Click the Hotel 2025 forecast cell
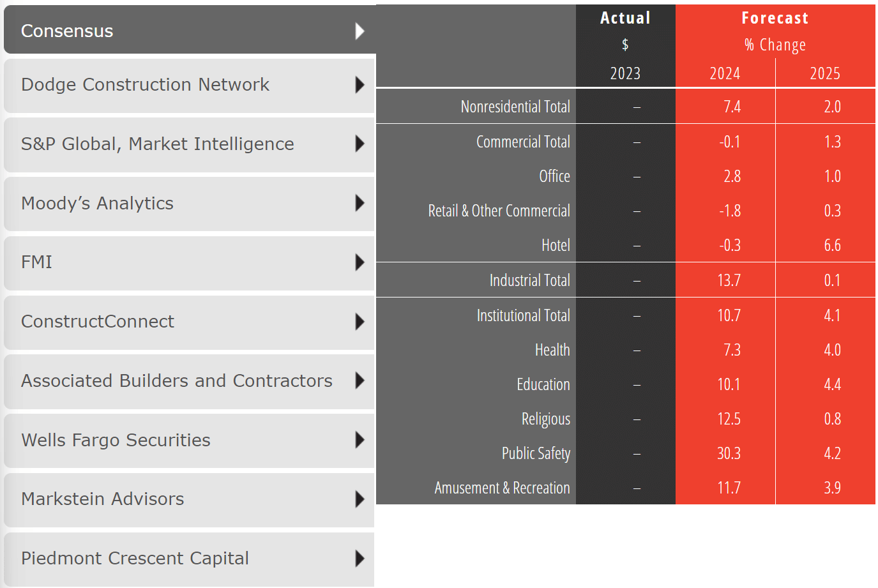Image resolution: width=878 pixels, height=588 pixels. tap(826, 245)
